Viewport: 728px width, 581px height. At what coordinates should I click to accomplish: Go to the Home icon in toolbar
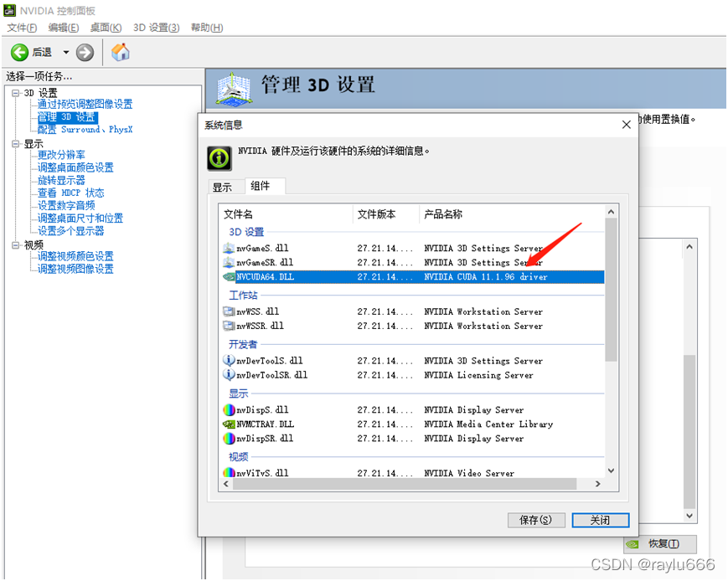(x=121, y=52)
